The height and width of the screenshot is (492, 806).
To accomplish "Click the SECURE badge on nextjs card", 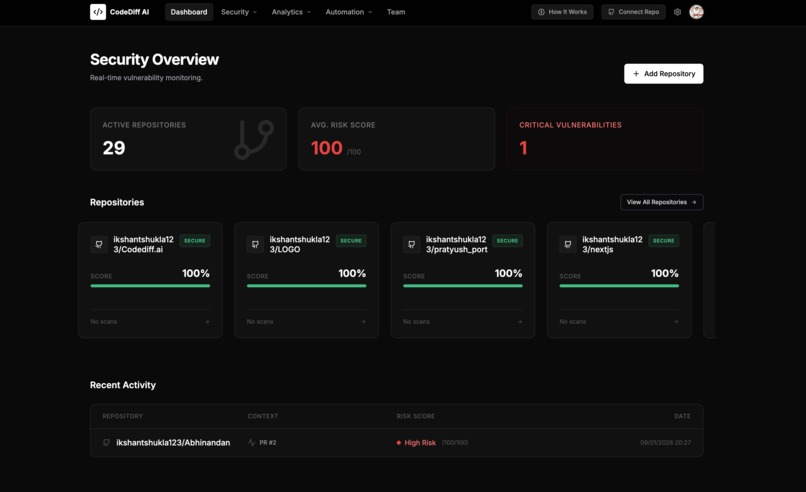I will click(664, 241).
